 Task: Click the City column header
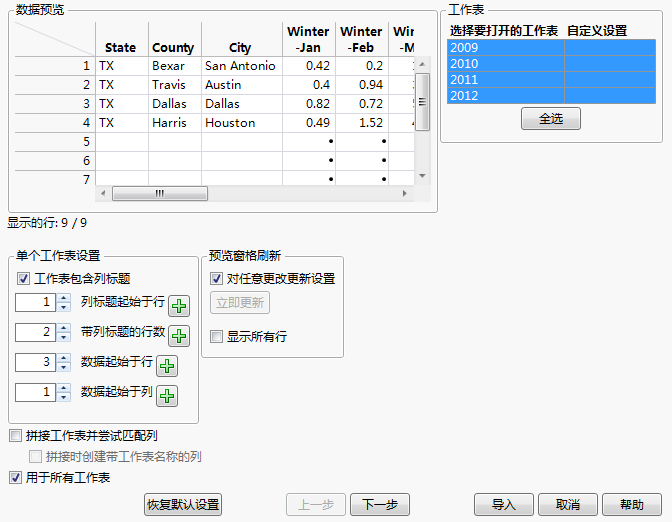coord(242,39)
